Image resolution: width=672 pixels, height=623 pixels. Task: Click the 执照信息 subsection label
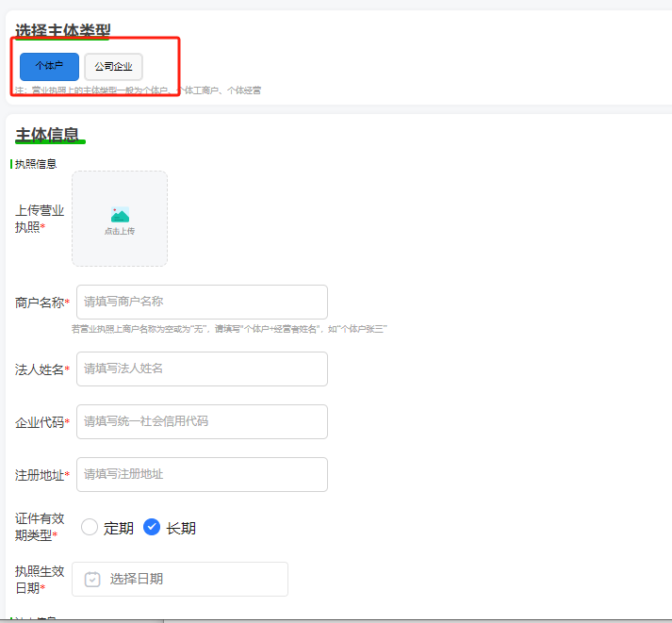tap(36, 164)
